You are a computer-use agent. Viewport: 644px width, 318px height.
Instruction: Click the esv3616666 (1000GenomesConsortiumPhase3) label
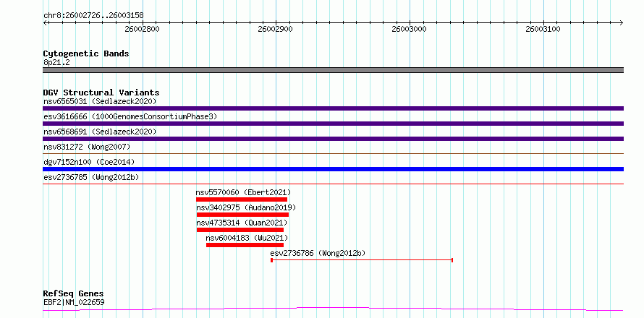point(130,116)
